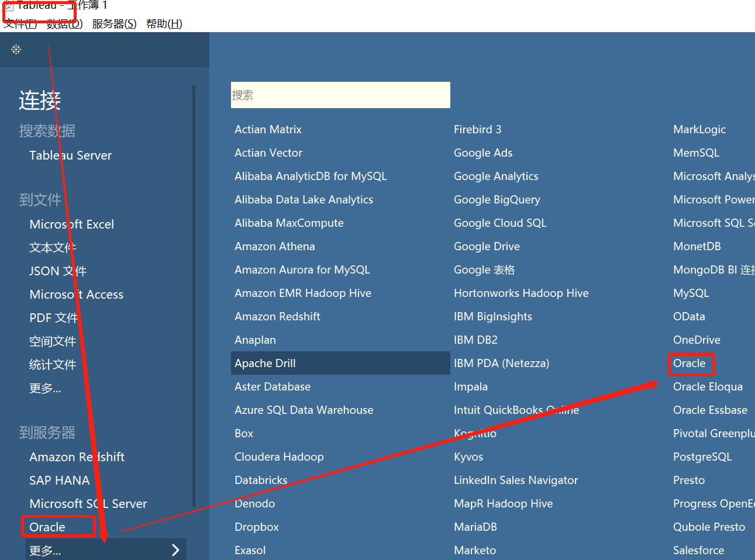Select Box connector
This screenshot has width=755, height=560.
coord(244,433)
